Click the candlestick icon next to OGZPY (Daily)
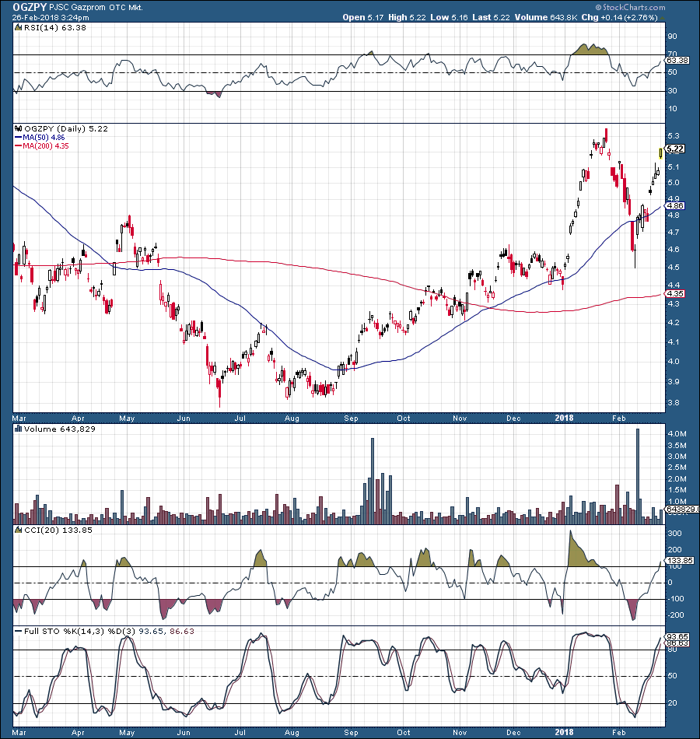 (19, 128)
